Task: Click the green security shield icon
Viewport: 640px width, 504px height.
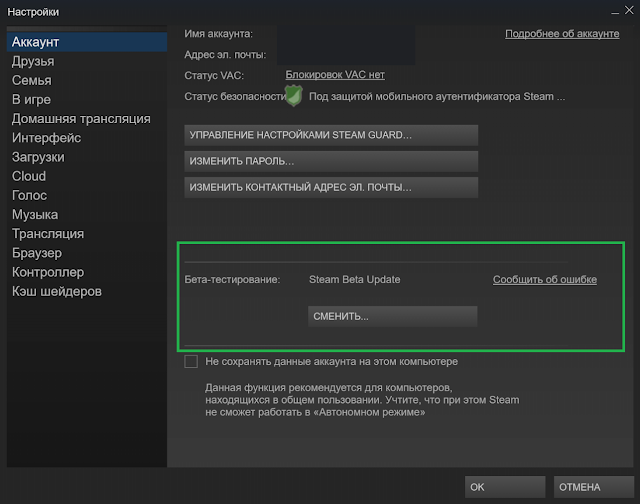Action: pyautogui.click(x=294, y=96)
